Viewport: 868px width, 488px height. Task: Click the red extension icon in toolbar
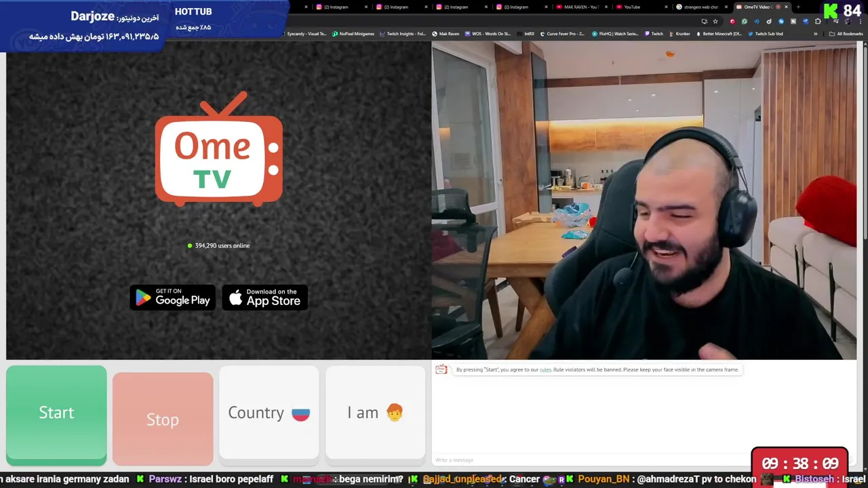tap(732, 21)
